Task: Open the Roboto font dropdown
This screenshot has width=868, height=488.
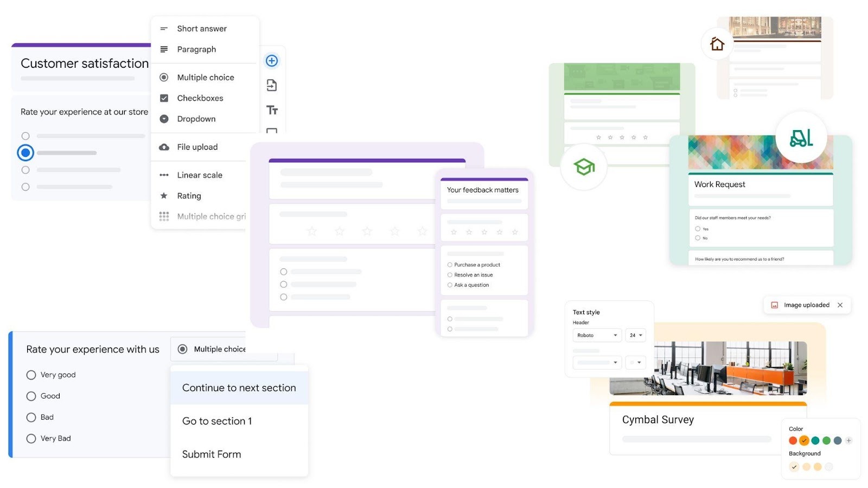Action: click(596, 335)
